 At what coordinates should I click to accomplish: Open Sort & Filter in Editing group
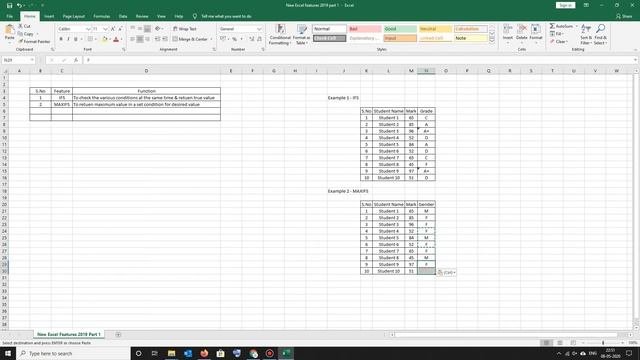tap(586, 34)
